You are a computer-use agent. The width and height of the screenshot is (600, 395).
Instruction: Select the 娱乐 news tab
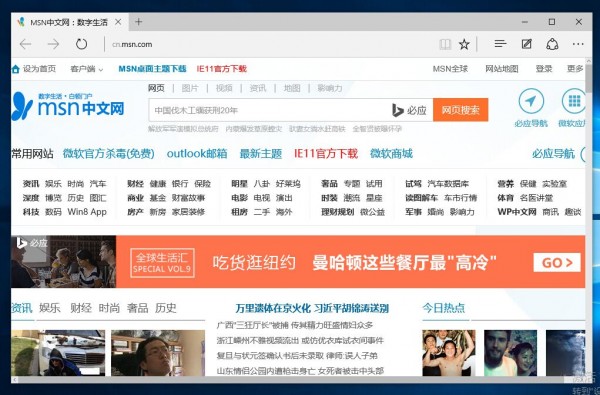tap(50, 308)
